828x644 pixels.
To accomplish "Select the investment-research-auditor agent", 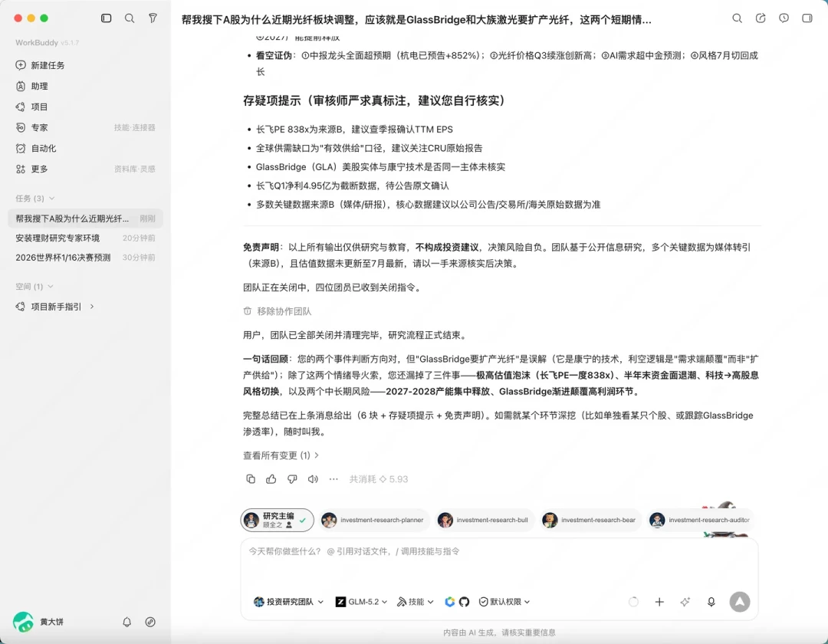I will coord(700,520).
